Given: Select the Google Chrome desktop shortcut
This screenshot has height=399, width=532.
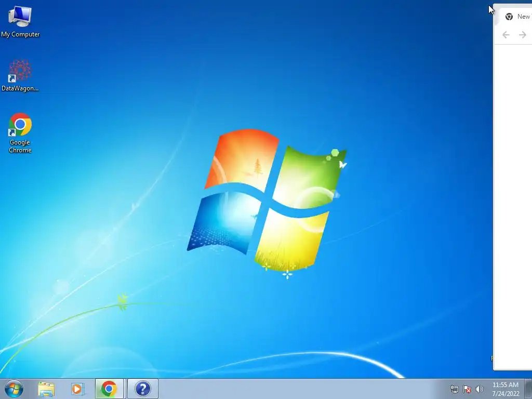Looking at the screenshot, I should pos(20,132).
